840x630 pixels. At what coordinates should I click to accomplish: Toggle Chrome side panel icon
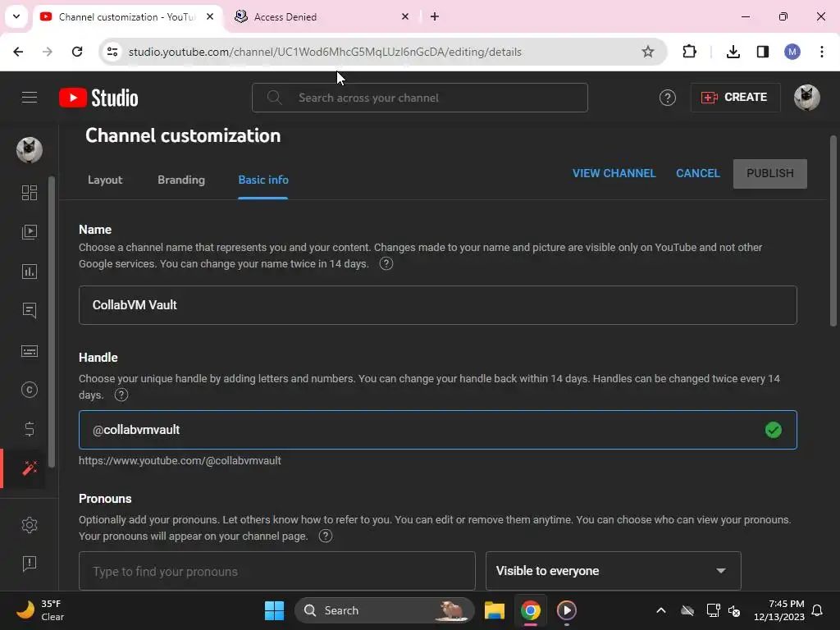tap(762, 52)
